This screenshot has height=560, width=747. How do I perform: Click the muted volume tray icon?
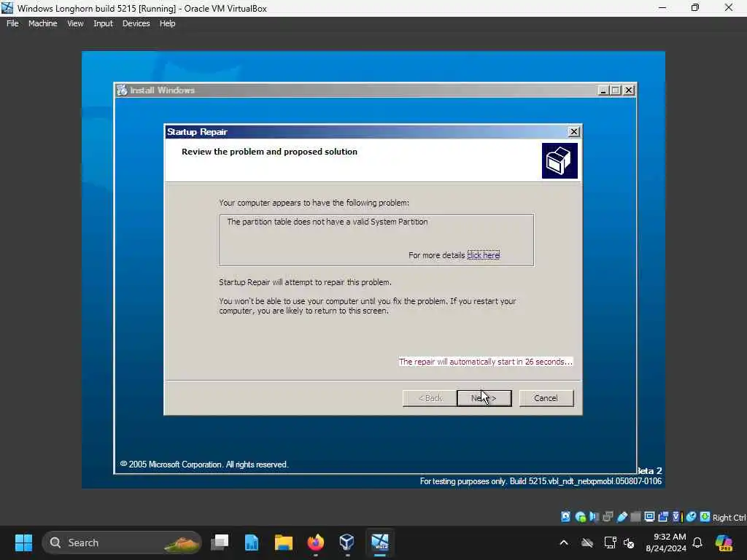629,542
